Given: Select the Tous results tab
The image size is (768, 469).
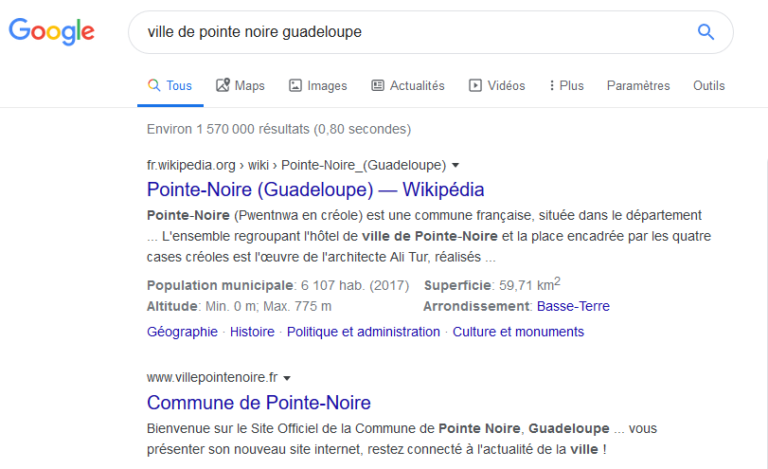Looking at the screenshot, I should (170, 86).
